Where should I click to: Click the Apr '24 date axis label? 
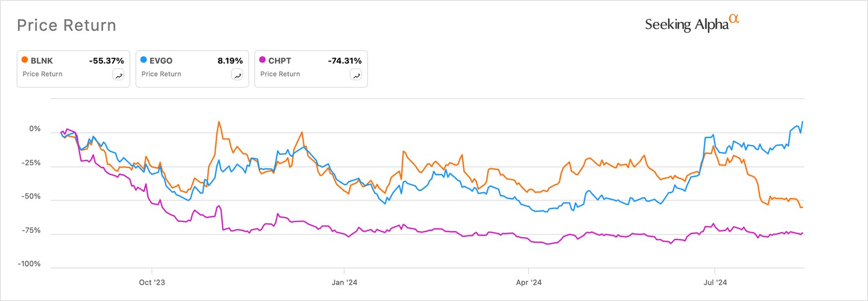coord(528,281)
